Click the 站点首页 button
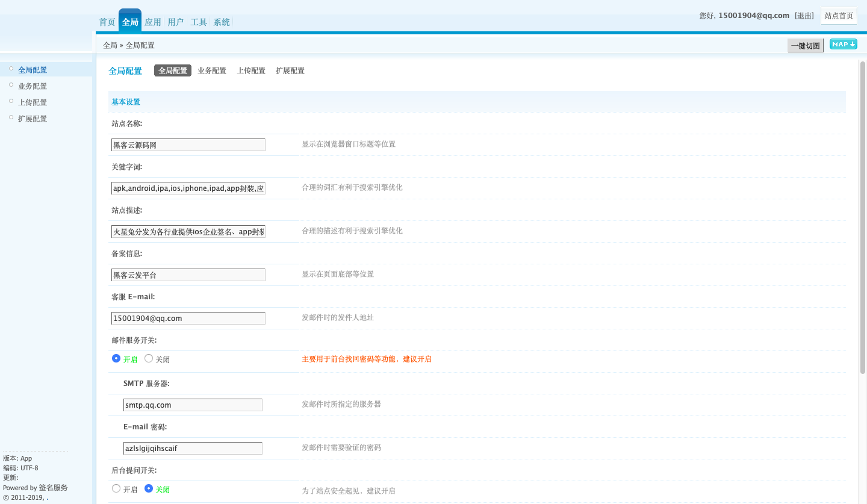This screenshot has width=867, height=504. click(x=839, y=16)
